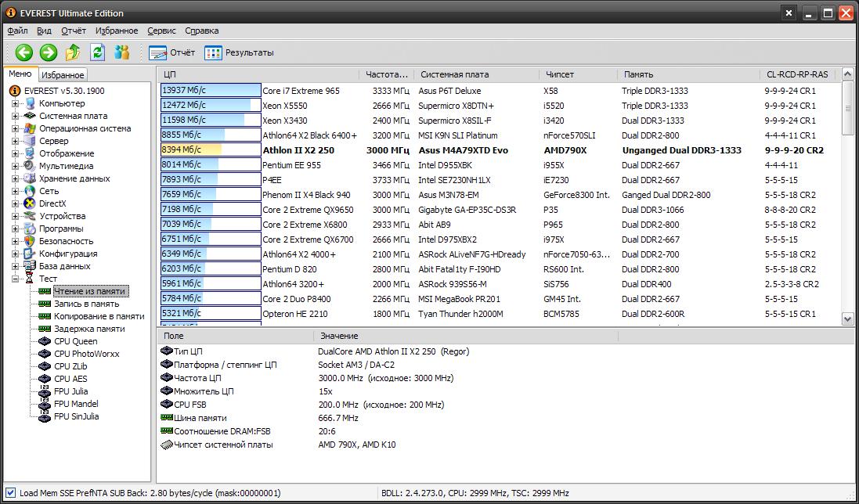859x504 pixels.
Task: Open the Результаты results toolbar button
Action: click(x=239, y=52)
